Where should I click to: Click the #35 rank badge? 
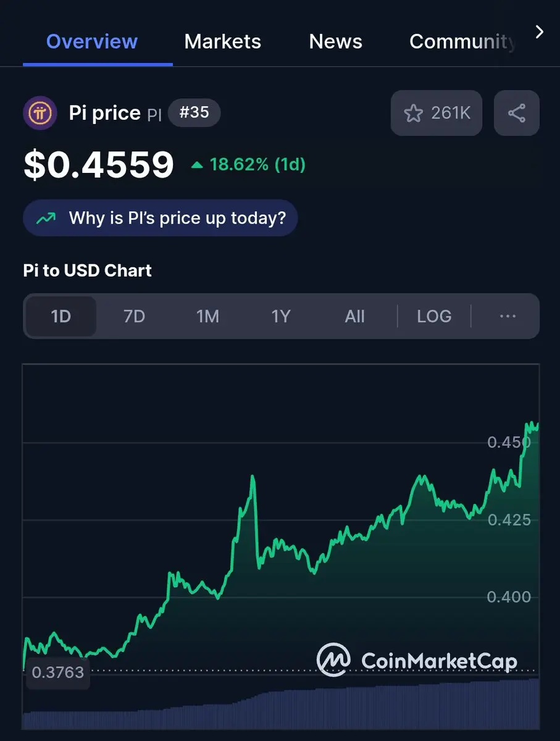[194, 113]
